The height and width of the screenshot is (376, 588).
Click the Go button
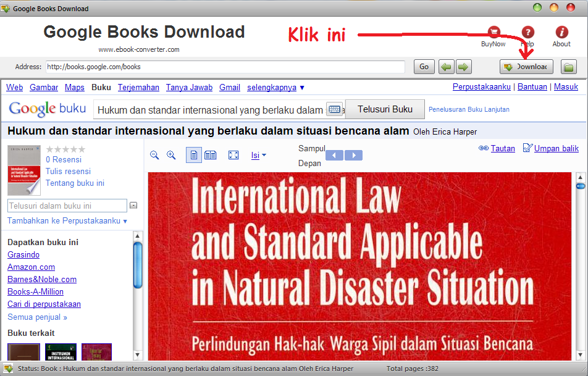424,67
